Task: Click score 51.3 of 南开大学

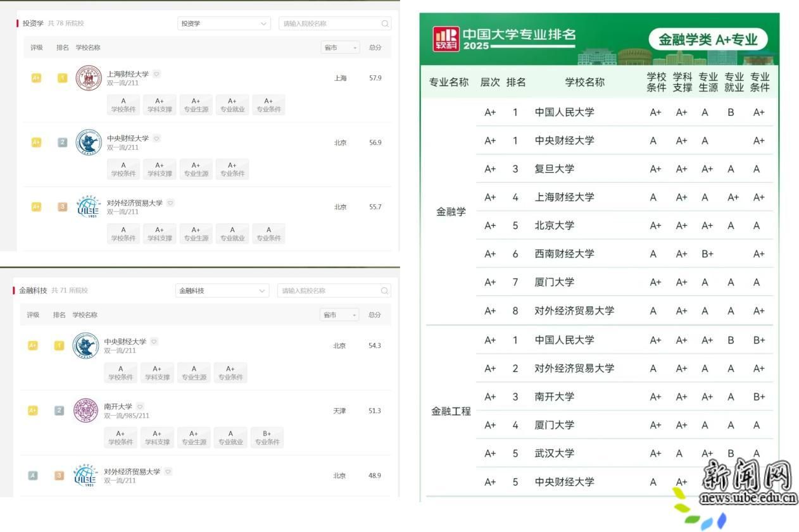Action: tap(375, 411)
